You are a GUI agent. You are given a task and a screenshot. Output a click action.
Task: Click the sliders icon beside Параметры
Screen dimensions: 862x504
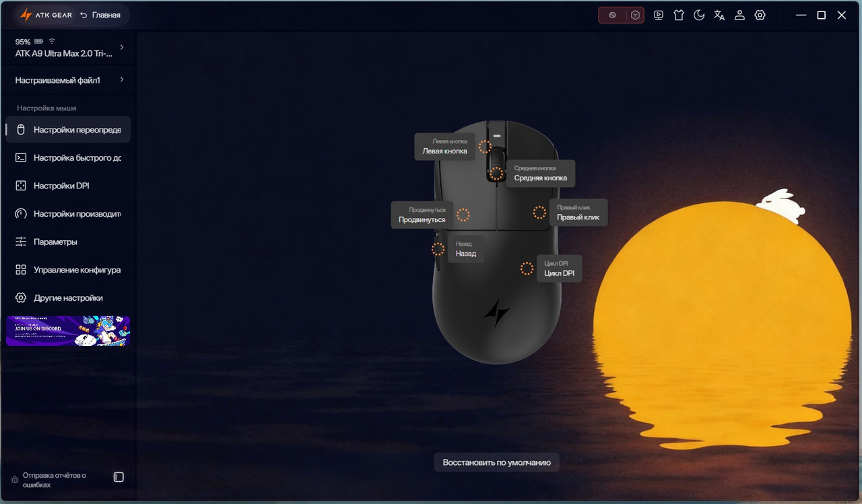tap(21, 242)
